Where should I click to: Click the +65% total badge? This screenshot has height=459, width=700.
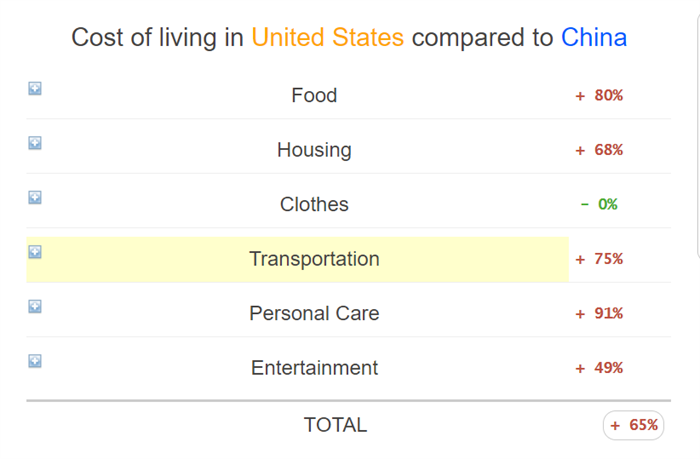(633, 425)
